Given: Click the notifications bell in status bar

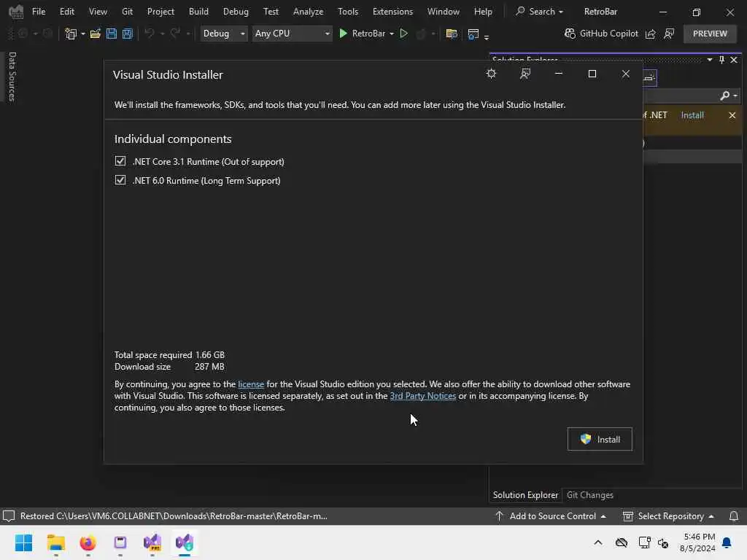Looking at the screenshot, I should (734, 516).
